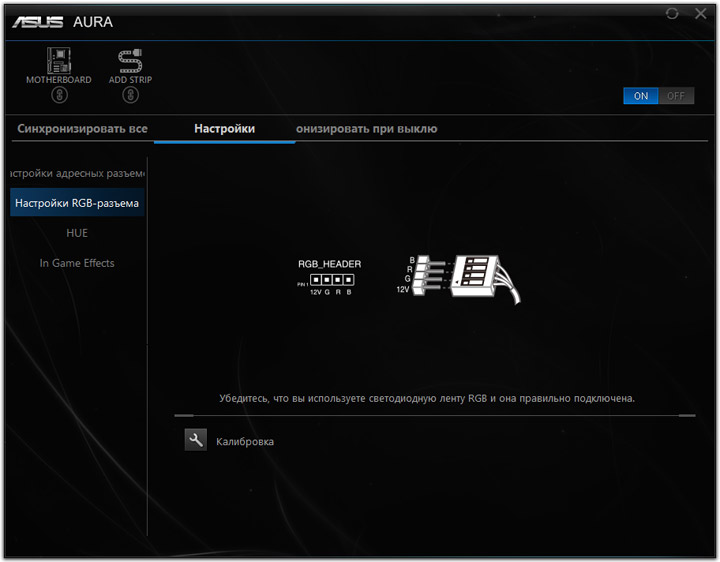Screen dimensions: 720x562
Task: Click the refresh icon in title bar
Action: (672, 14)
